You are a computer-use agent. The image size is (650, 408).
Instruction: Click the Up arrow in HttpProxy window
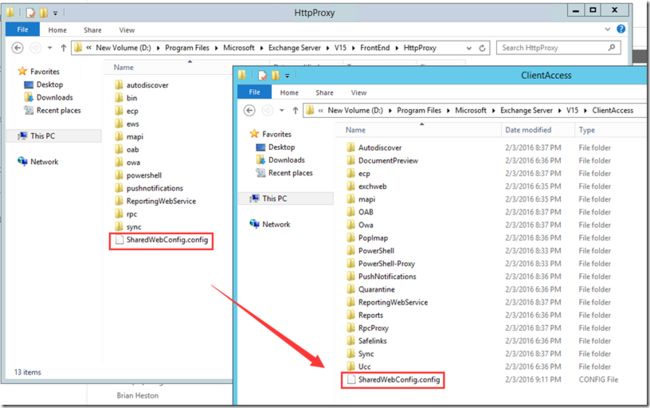coord(63,48)
